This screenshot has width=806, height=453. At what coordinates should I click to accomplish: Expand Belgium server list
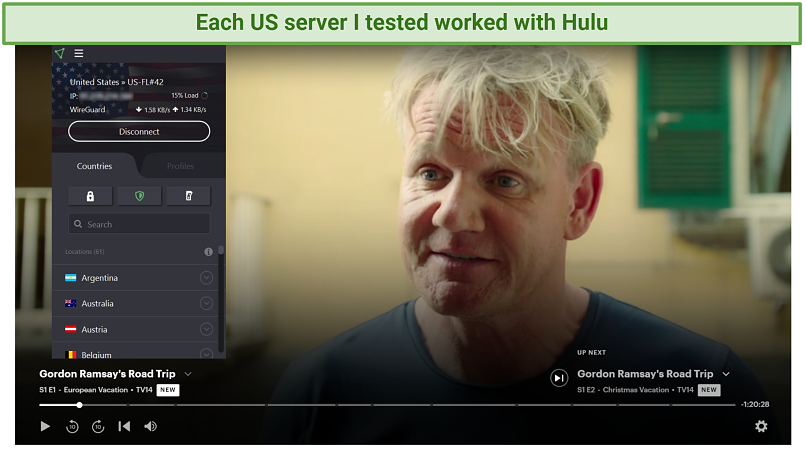(x=206, y=354)
